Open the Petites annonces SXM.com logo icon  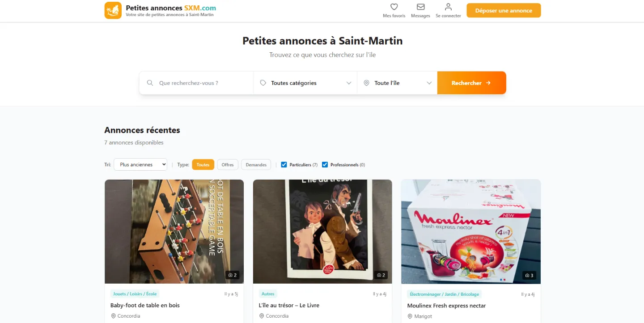pyautogui.click(x=113, y=10)
